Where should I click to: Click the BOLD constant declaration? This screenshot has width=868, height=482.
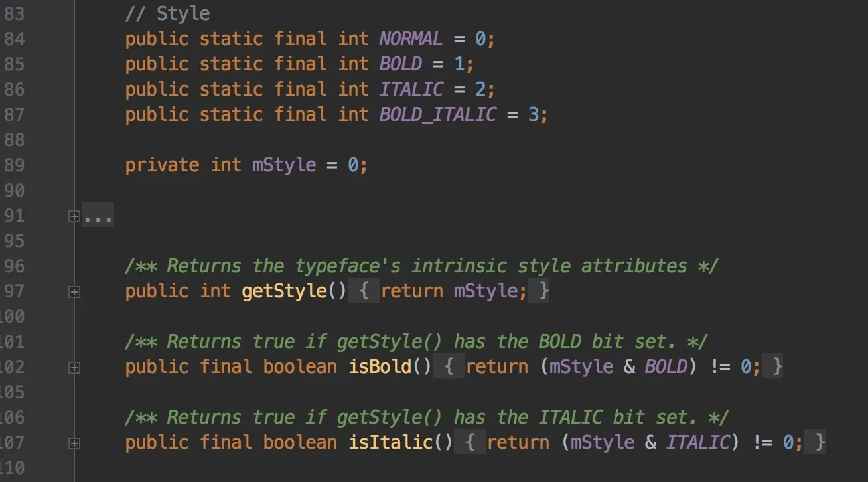point(401,64)
